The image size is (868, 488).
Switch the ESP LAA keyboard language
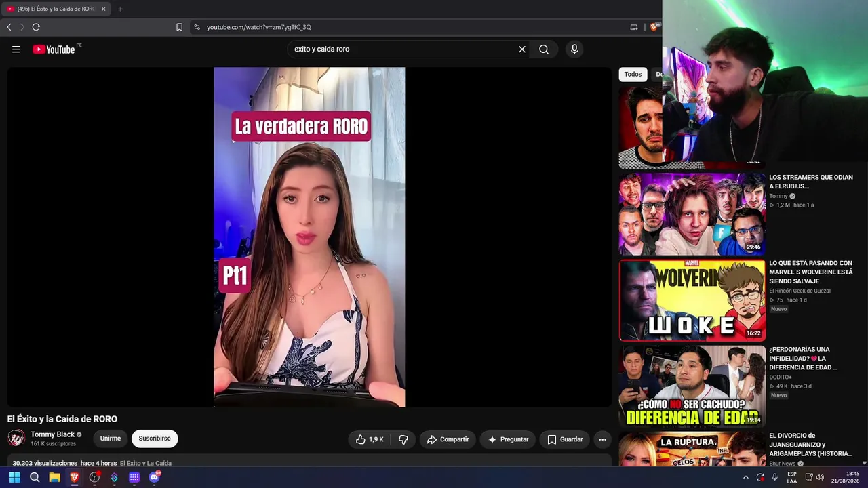(x=792, y=477)
